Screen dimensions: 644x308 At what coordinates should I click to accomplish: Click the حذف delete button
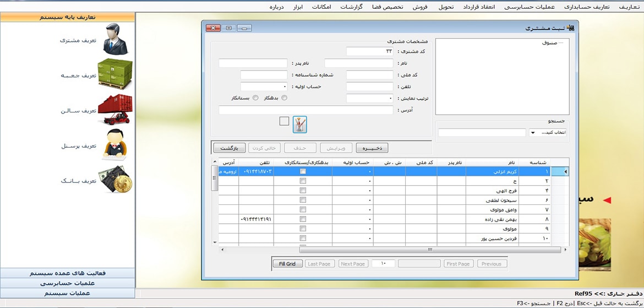point(301,148)
